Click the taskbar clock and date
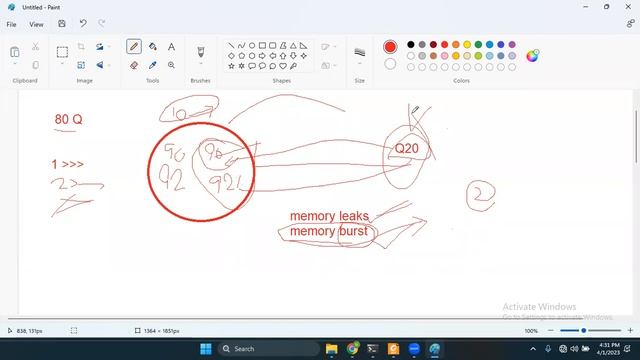This screenshot has width=640, height=360. tap(608, 349)
